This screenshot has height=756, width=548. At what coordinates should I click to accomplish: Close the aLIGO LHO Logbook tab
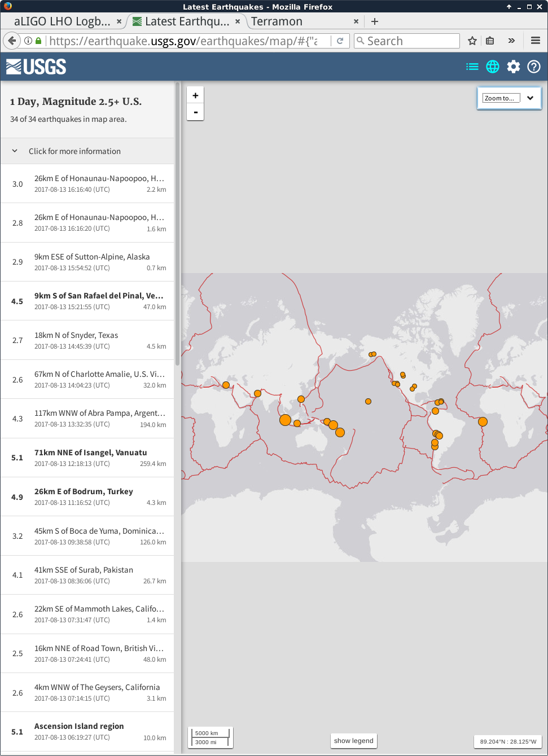tap(119, 21)
